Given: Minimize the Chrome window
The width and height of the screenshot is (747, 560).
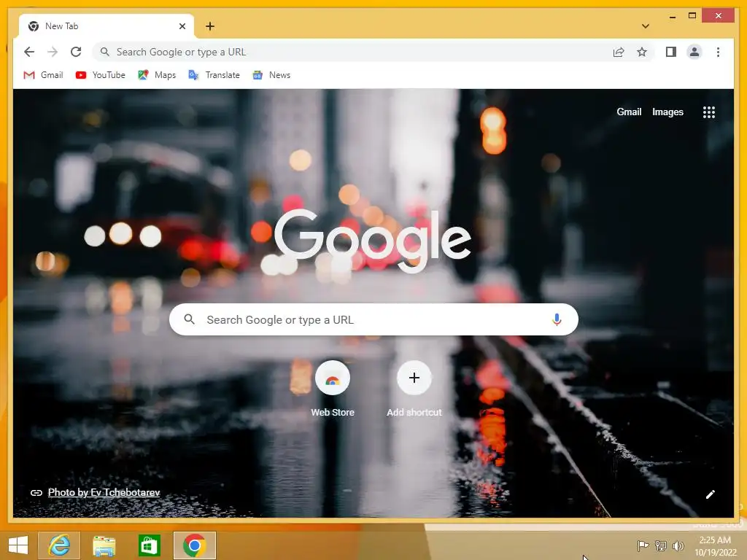Looking at the screenshot, I should click(x=672, y=17).
